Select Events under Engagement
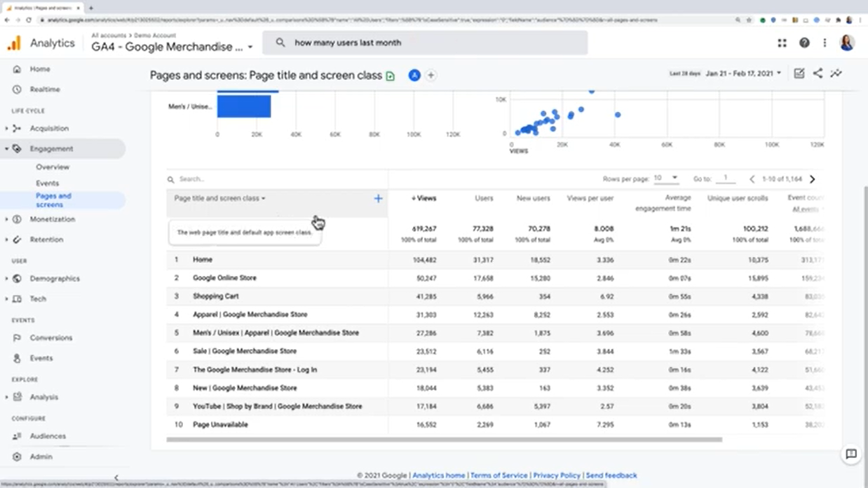Viewport: 868px width, 488px height. tap(48, 184)
